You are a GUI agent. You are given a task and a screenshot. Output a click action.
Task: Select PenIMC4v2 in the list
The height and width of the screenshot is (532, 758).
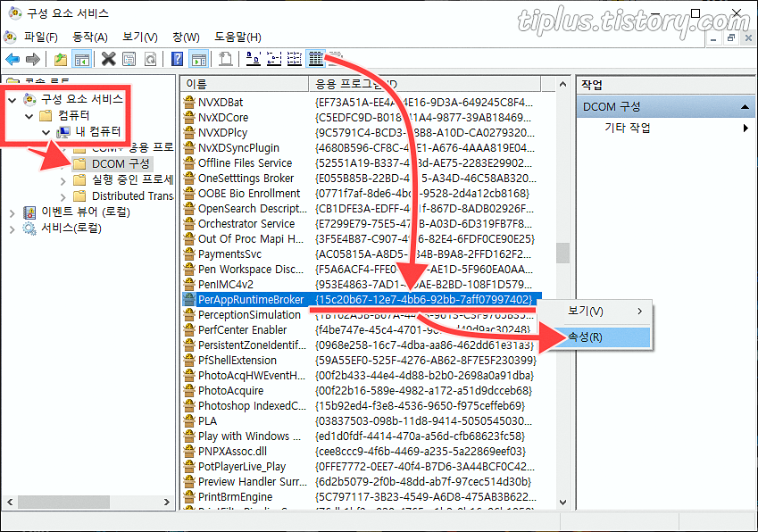(226, 284)
